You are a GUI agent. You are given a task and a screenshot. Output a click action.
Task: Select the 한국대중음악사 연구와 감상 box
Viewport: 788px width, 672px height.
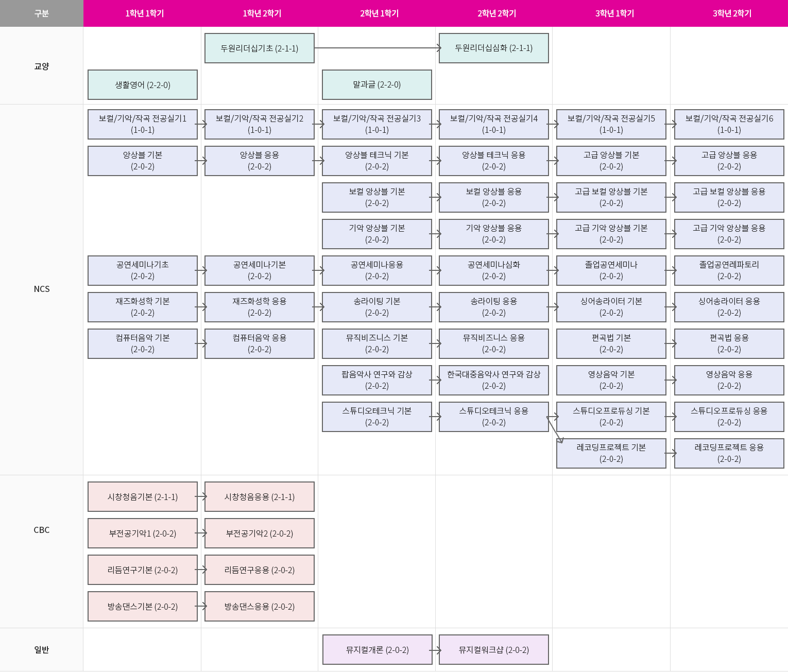[494, 380]
